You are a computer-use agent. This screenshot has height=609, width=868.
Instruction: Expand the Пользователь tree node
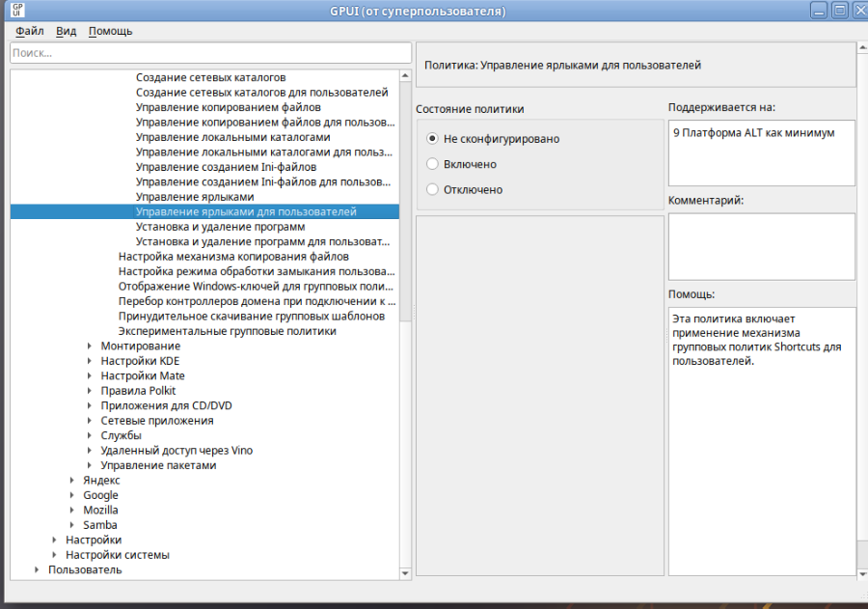coord(37,569)
